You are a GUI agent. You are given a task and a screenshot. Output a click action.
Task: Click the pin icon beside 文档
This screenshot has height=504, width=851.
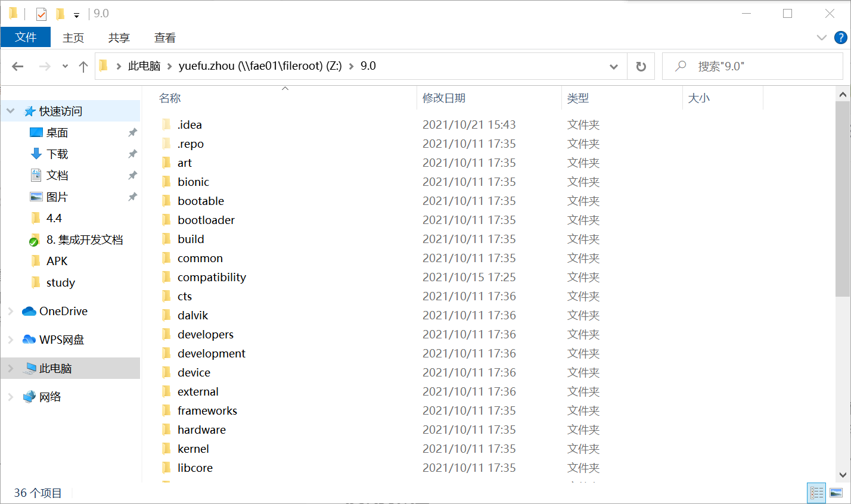point(132,175)
